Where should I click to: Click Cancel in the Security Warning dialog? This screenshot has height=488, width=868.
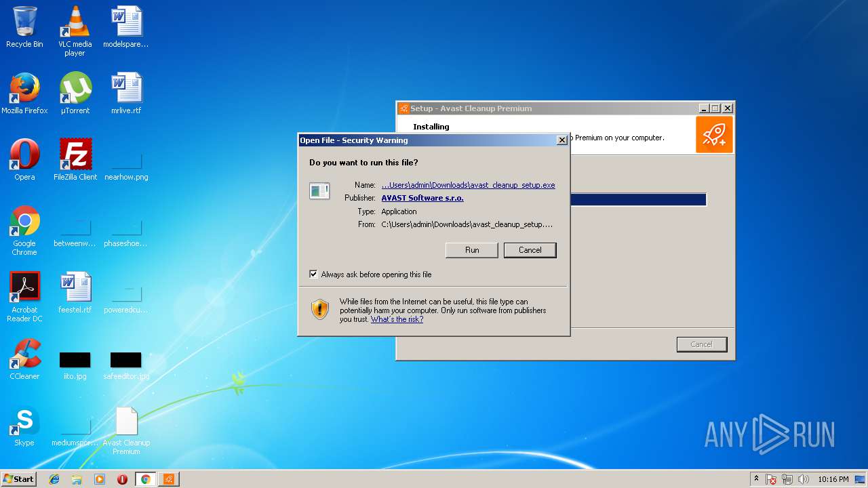coord(530,250)
